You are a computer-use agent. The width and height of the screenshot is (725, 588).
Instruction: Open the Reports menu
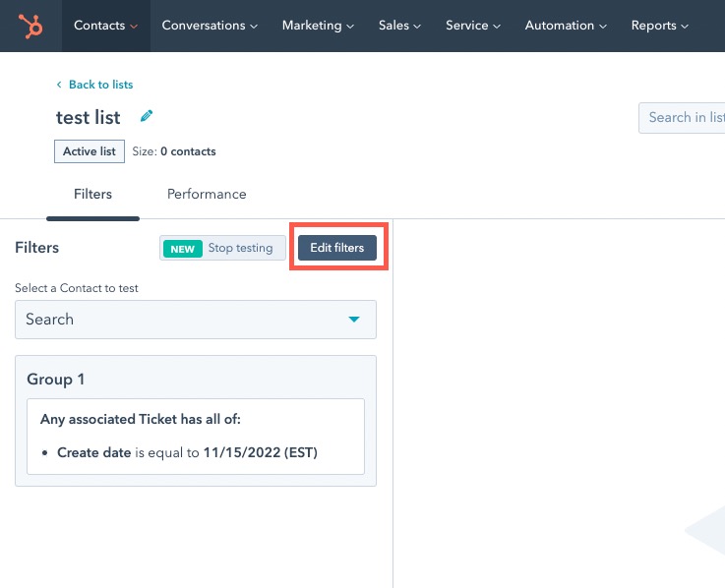[x=659, y=26]
